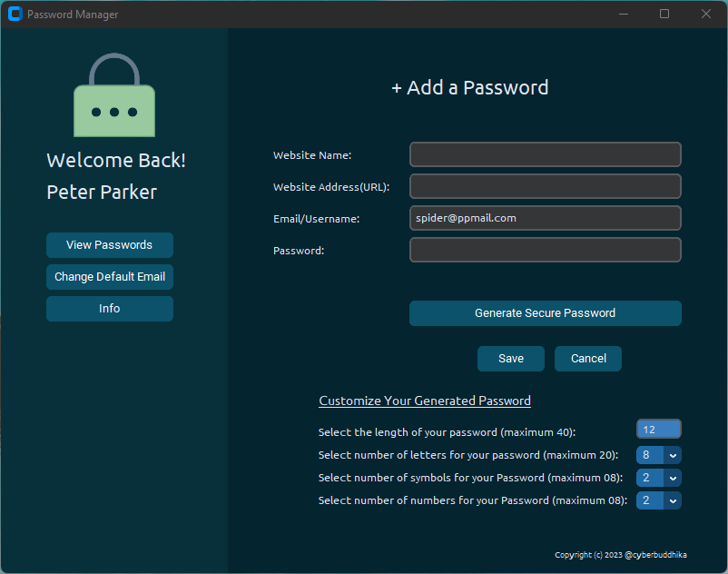The image size is (728, 574).
Task: Click the 'Customize Your Generated Password' heading
Action: coord(425,401)
